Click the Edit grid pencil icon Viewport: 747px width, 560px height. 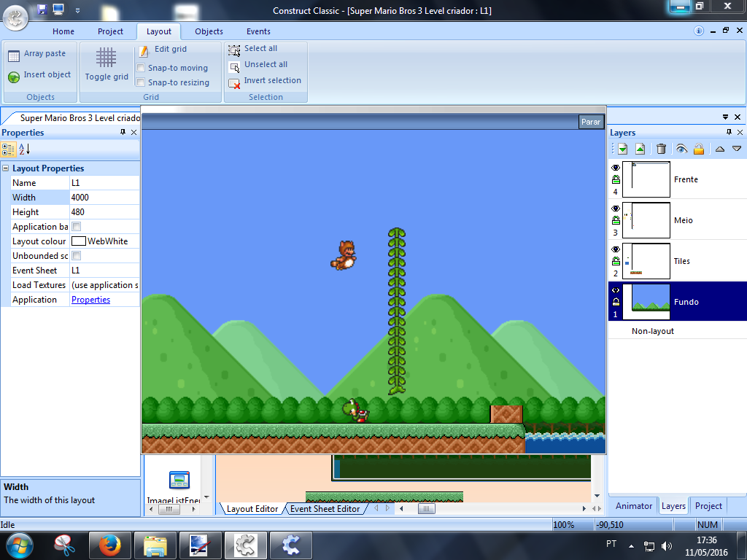144,51
